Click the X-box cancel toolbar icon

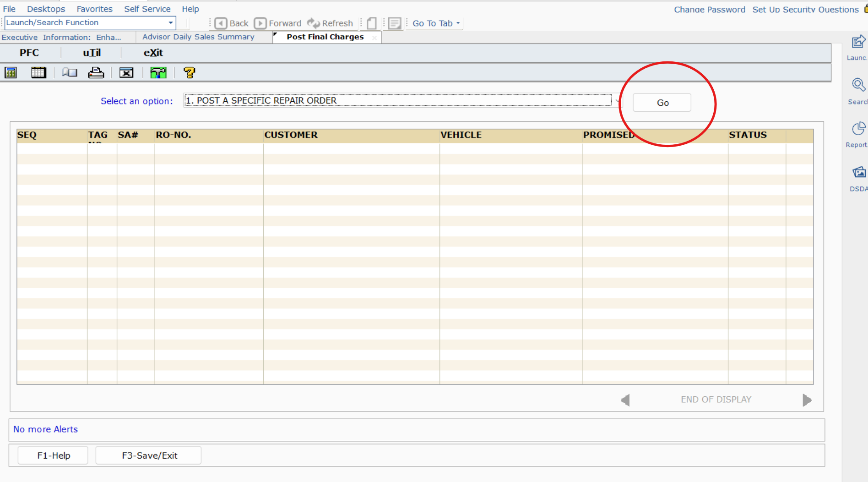pyautogui.click(x=126, y=72)
